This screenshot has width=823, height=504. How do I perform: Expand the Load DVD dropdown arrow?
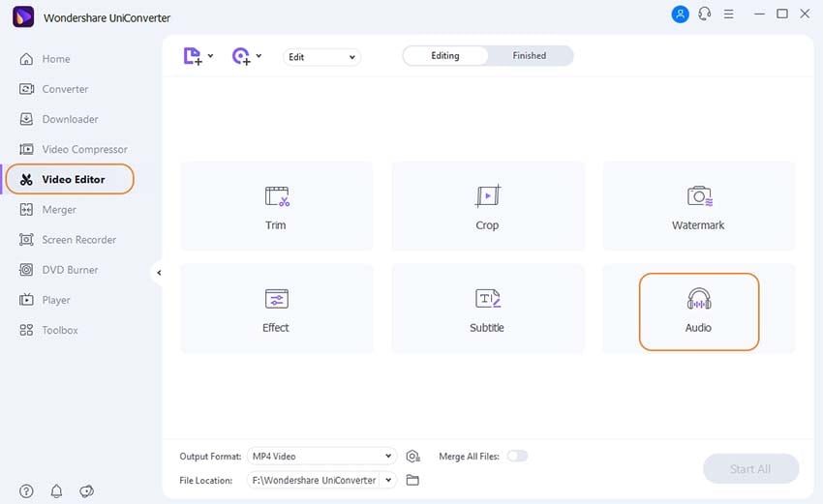pyautogui.click(x=259, y=55)
